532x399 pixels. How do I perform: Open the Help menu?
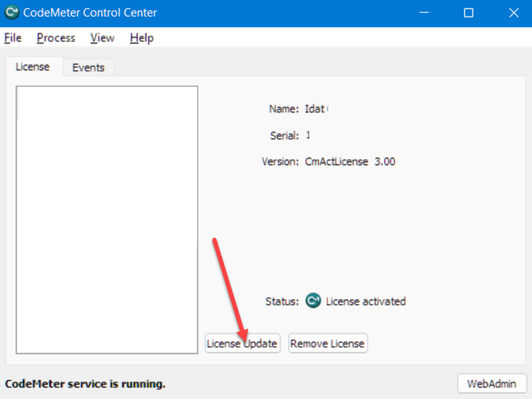tap(142, 38)
